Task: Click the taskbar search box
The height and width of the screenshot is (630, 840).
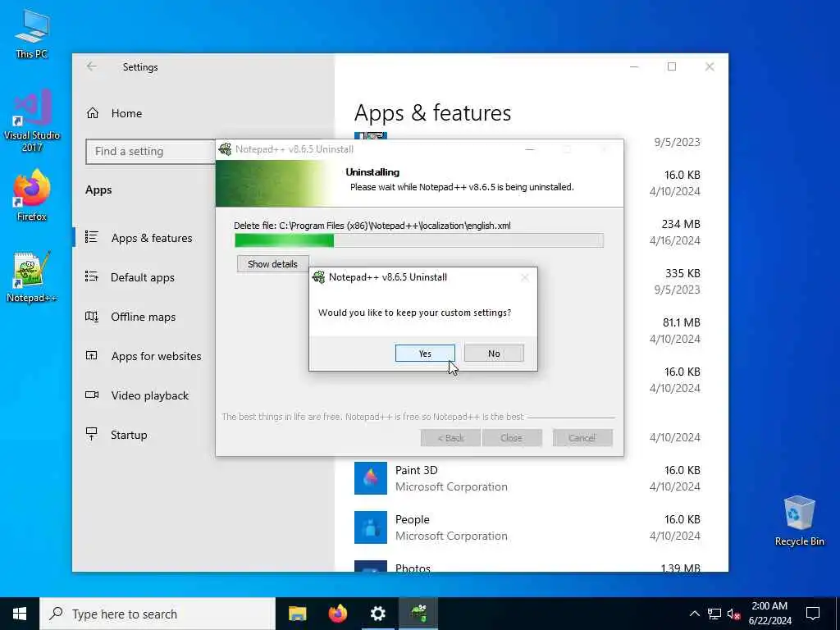Action: pyautogui.click(x=157, y=614)
